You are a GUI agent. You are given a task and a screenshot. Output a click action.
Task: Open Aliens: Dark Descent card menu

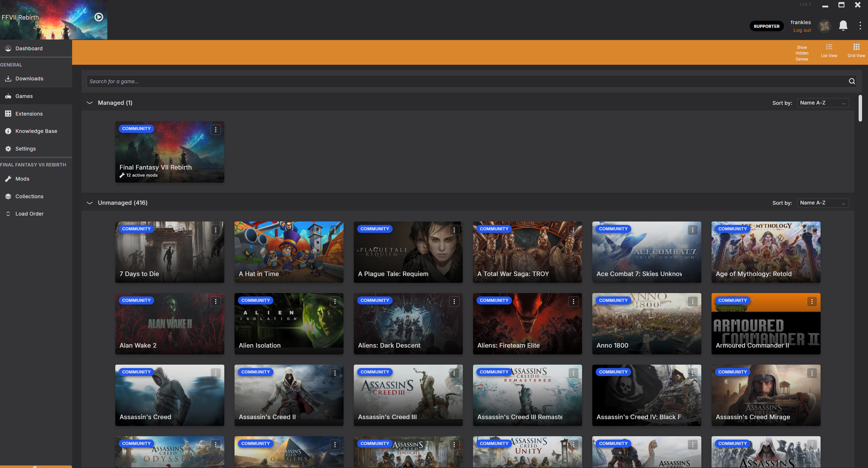pyautogui.click(x=454, y=302)
